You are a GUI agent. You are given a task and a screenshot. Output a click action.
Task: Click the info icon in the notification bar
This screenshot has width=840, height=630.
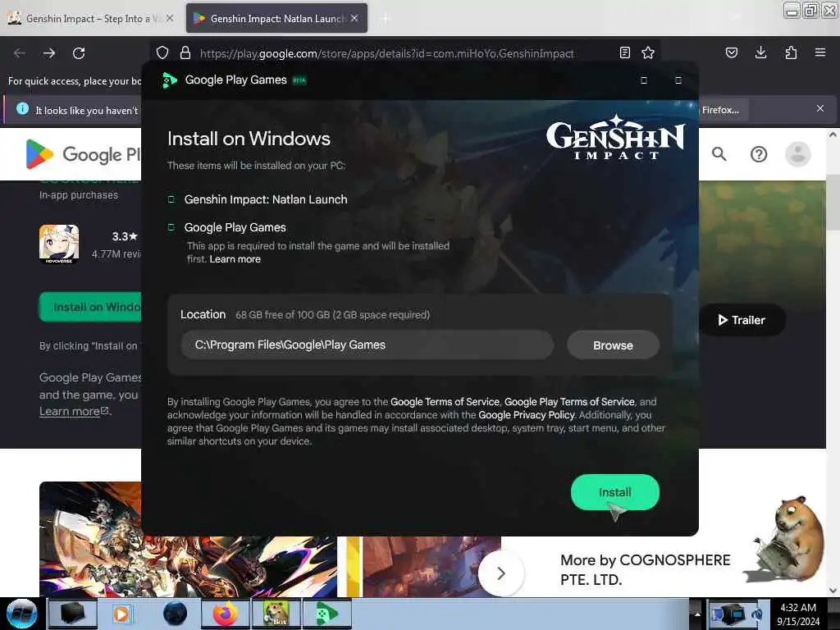[x=22, y=109]
